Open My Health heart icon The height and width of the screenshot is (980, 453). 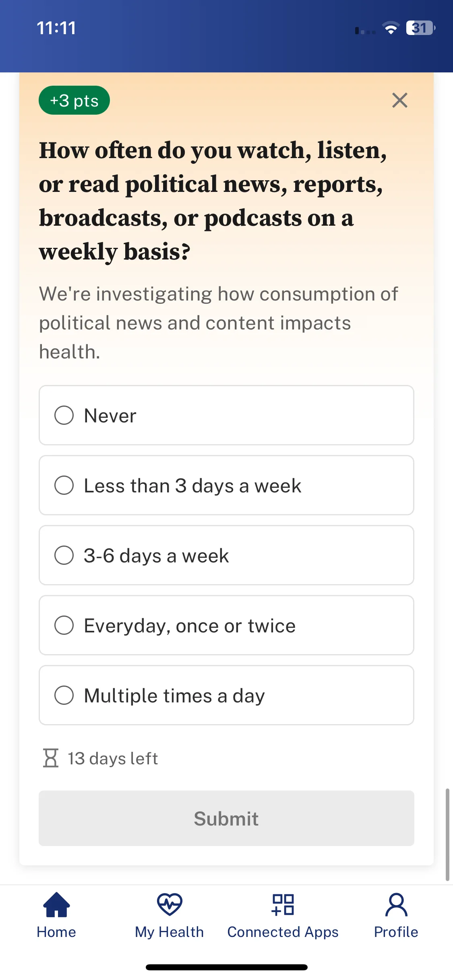pos(170,904)
